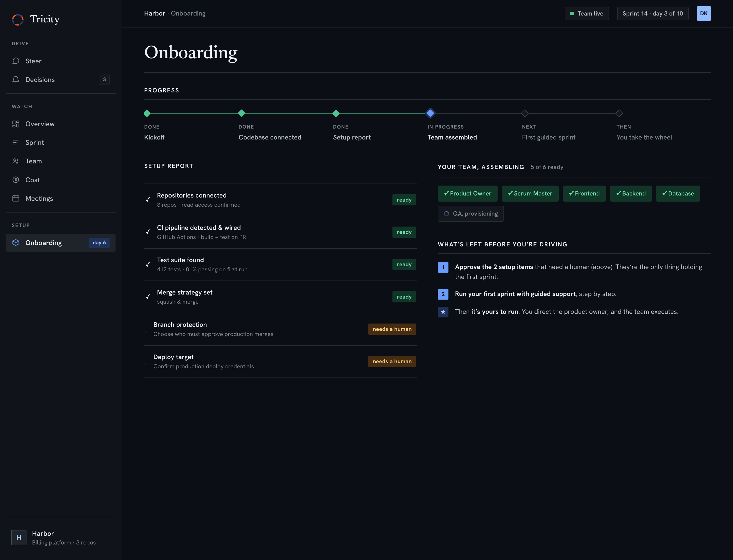The width and height of the screenshot is (733, 560).
Task: Select the Team assembled progress diamond
Action: click(430, 113)
